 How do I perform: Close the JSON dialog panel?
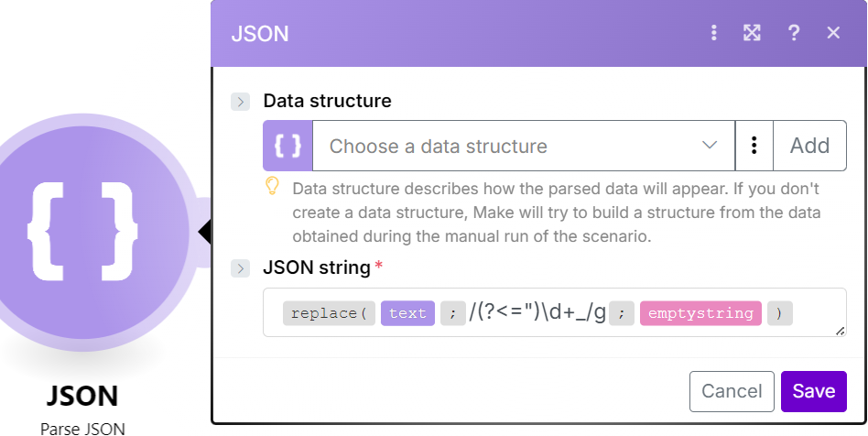[x=833, y=33]
